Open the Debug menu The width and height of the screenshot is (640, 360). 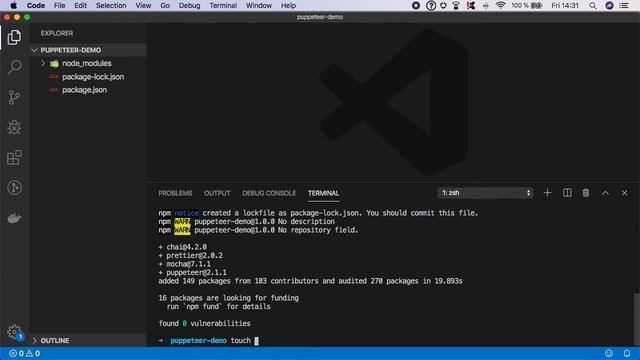pos(189,6)
